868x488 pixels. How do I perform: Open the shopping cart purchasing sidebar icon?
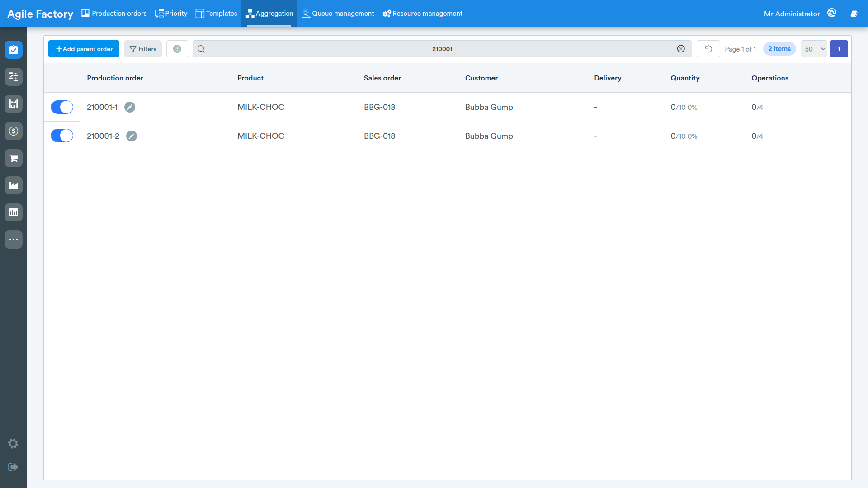[14, 158]
